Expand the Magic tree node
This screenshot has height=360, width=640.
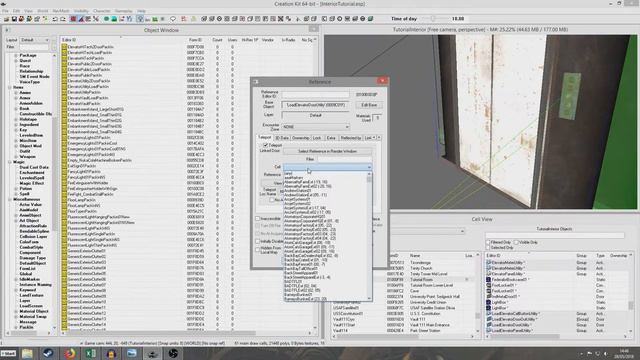[x=10, y=162]
